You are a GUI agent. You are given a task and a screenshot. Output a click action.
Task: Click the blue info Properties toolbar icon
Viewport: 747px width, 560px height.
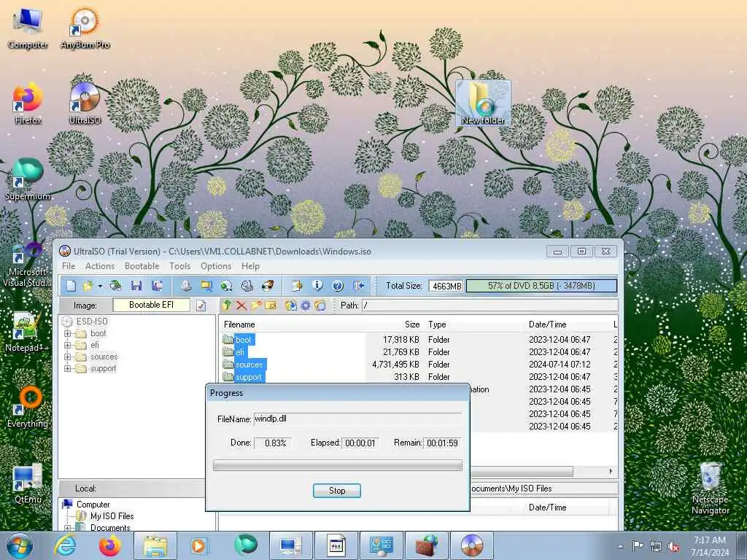tap(317, 286)
